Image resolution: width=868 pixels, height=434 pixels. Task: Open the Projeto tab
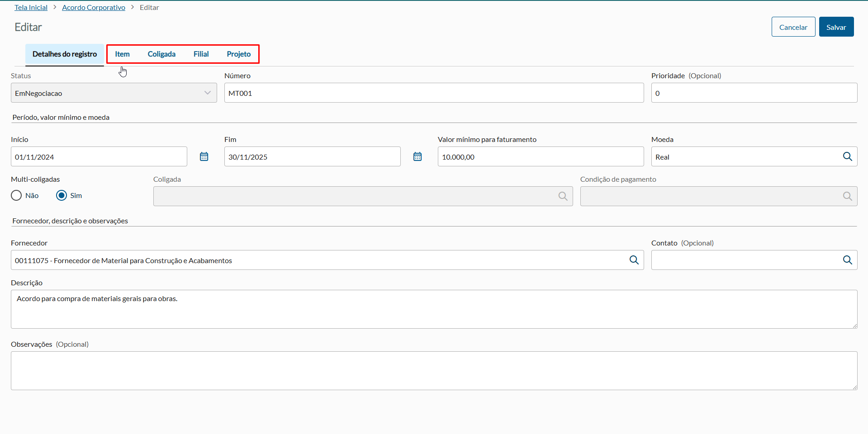pyautogui.click(x=239, y=54)
